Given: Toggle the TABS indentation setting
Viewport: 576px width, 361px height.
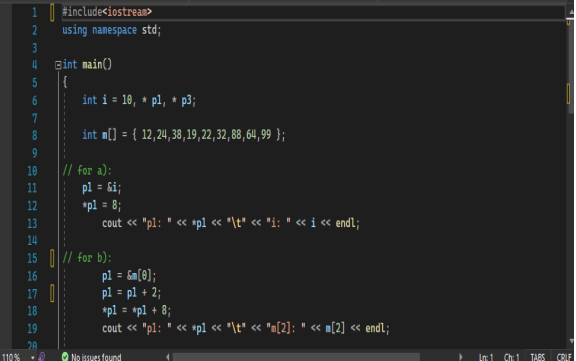Looking at the screenshot, I should tap(537, 357).
